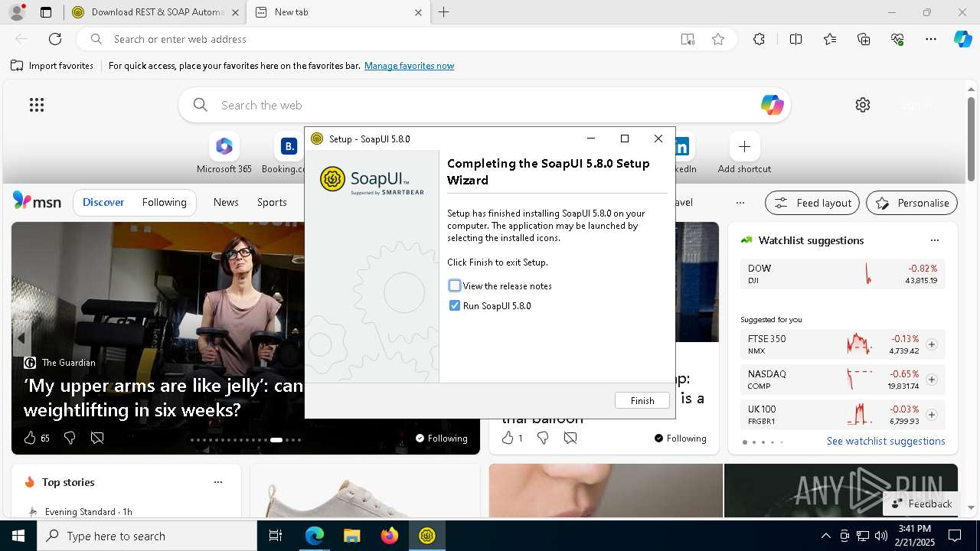Open File Explorer from taskbar
980x551 pixels.
click(x=351, y=536)
